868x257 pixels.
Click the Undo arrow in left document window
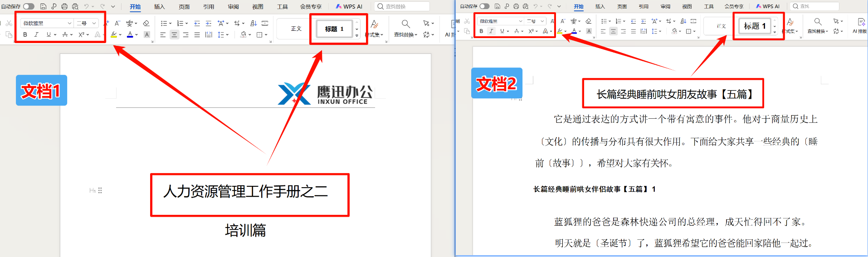(x=86, y=6)
